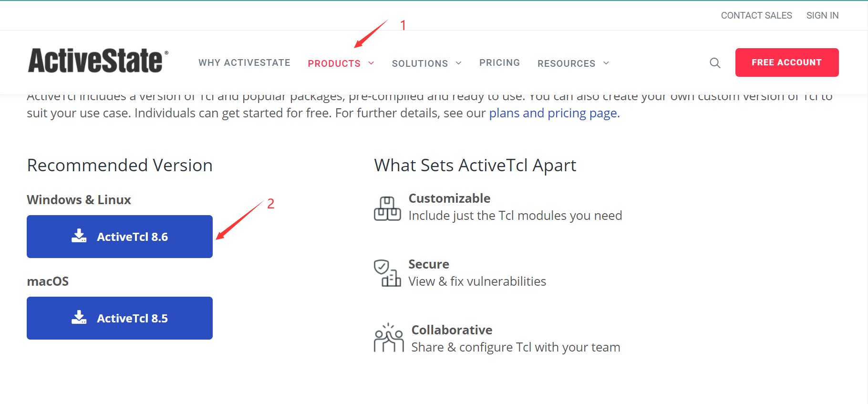Open the plans and pricing page link
The image size is (868, 404).
(x=553, y=113)
